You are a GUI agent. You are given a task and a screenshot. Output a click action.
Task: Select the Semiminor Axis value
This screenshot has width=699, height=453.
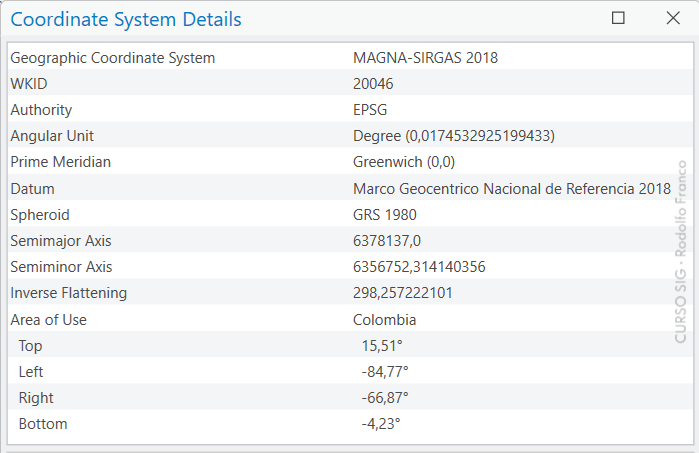pos(419,267)
